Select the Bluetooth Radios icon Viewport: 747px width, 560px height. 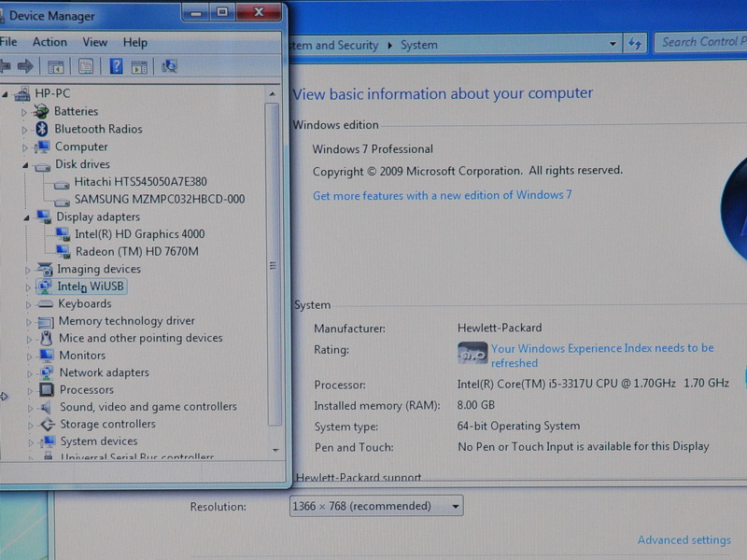tap(42, 129)
